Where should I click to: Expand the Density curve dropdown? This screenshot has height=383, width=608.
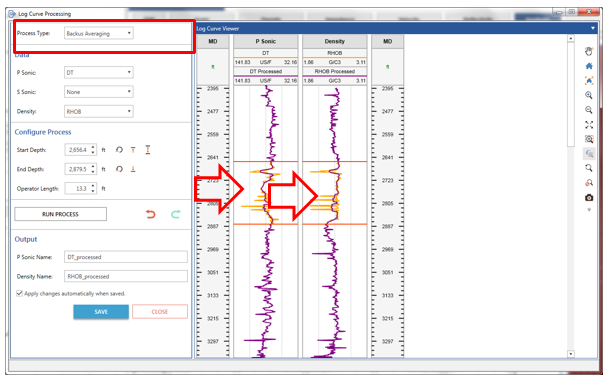click(98, 112)
